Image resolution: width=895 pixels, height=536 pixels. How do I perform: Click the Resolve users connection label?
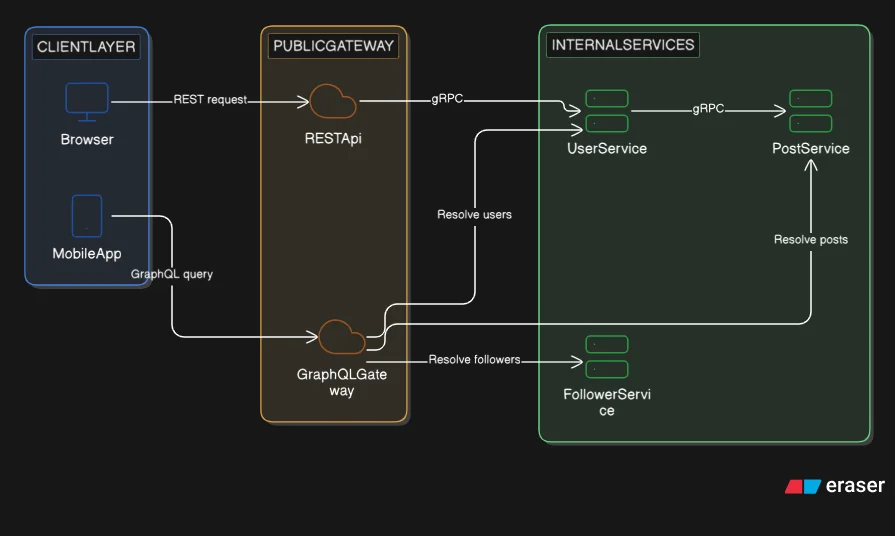tap(474, 215)
